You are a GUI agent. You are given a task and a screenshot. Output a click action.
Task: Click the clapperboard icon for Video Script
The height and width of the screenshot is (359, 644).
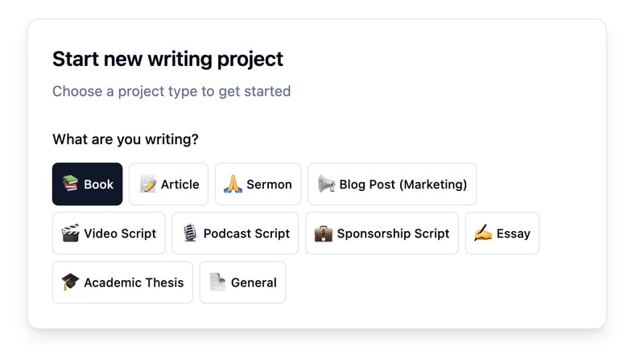coord(70,233)
